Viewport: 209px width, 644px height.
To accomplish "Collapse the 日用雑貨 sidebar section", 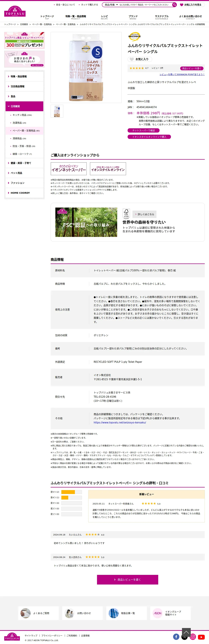I will pyautogui.click(x=24, y=106).
